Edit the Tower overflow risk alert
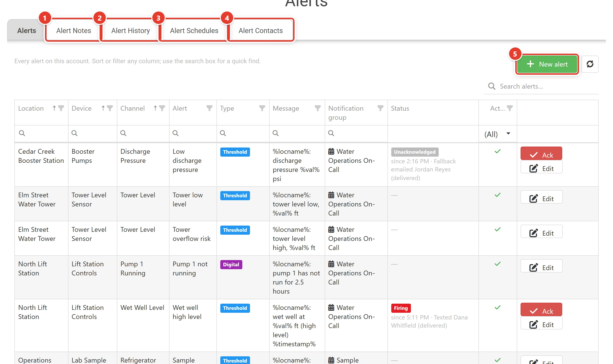The image size is (613, 364). coord(541,232)
